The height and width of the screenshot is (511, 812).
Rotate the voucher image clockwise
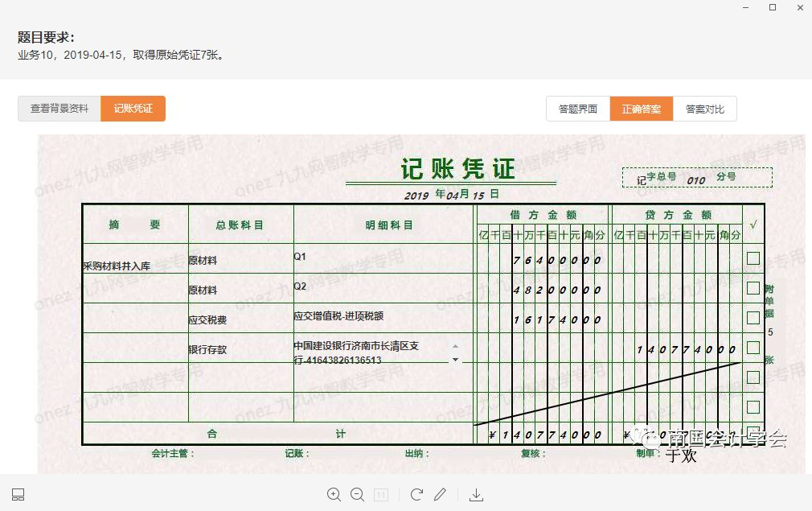click(416, 494)
